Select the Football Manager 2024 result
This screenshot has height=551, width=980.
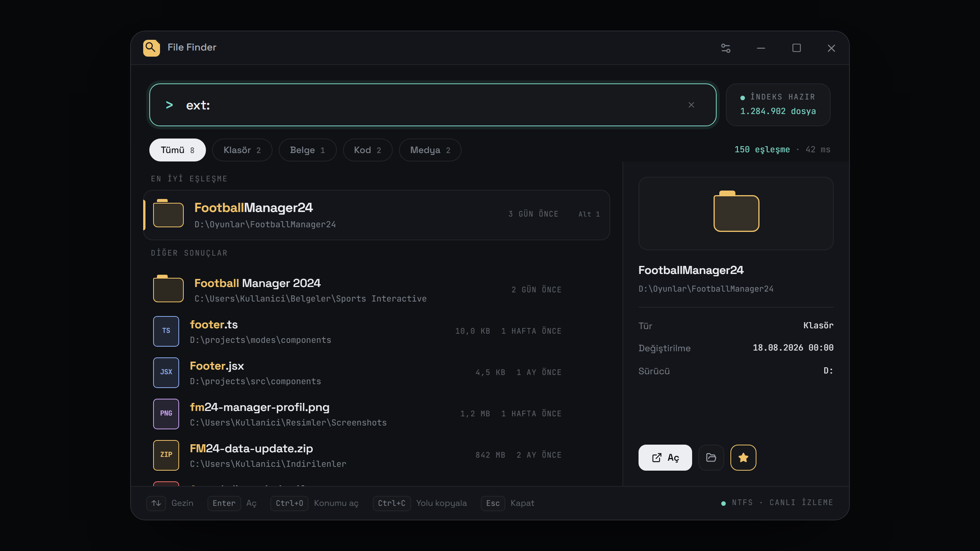(x=377, y=290)
